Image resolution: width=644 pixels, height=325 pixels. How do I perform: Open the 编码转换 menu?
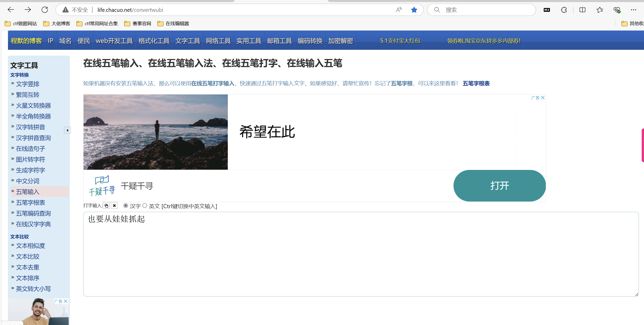pos(310,41)
